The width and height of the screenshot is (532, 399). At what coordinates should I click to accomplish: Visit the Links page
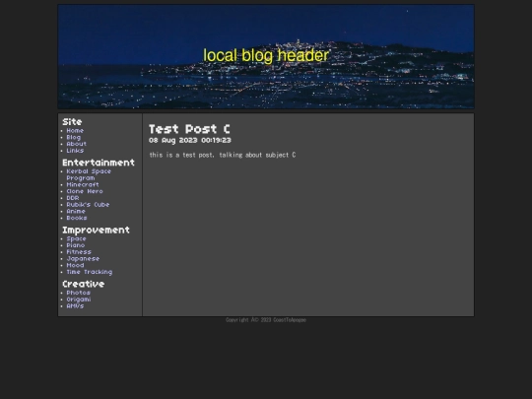[x=75, y=151]
